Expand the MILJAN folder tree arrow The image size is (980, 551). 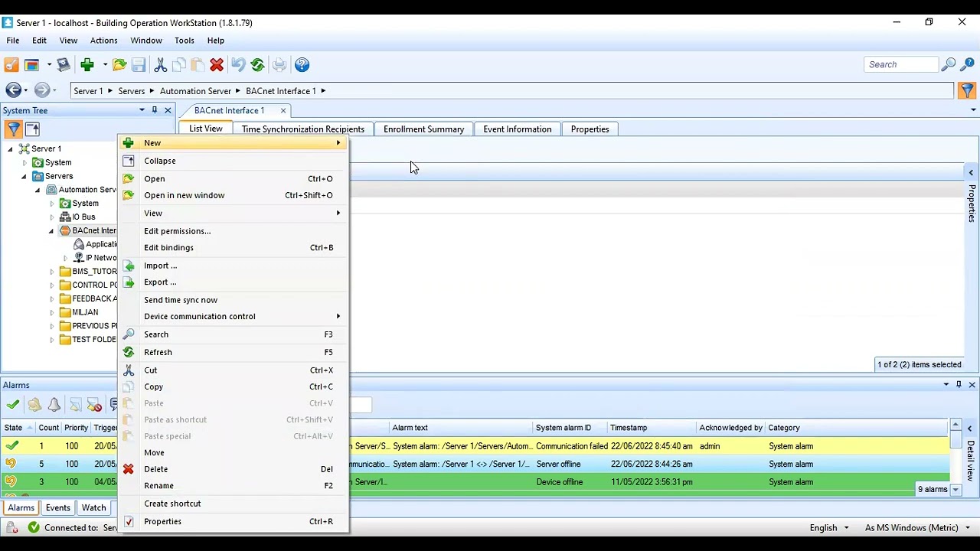tap(52, 312)
